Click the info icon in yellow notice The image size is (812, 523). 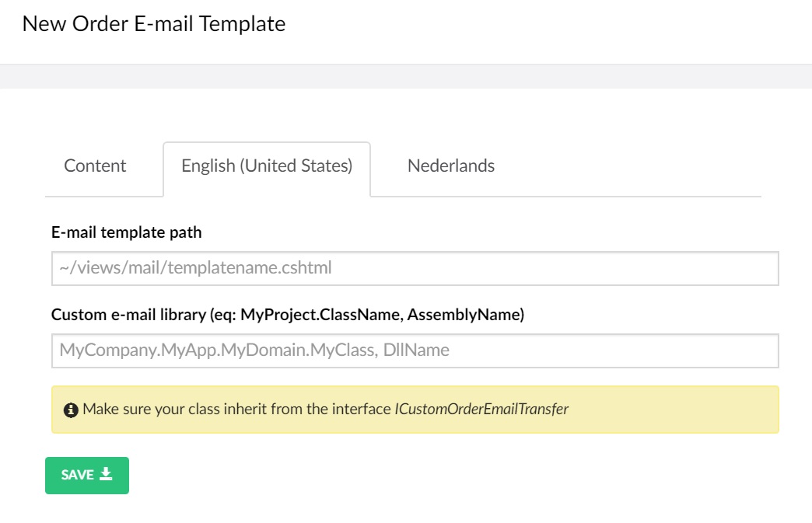pos(71,410)
